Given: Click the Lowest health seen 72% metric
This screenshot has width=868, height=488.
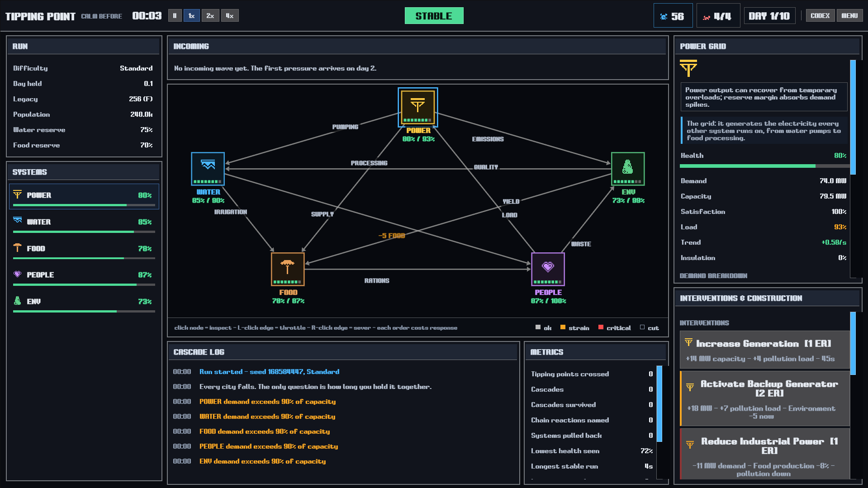Looking at the screenshot, I should 592,451.
